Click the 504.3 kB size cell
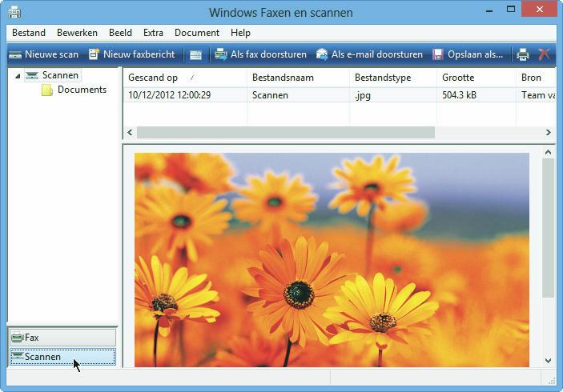The width and height of the screenshot is (563, 392). pyautogui.click(x=459, y=95)
